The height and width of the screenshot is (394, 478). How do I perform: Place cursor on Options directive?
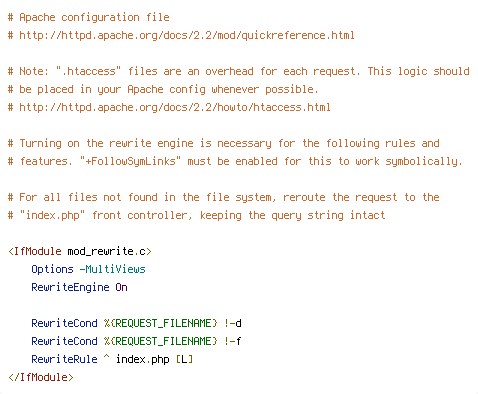point(52,269)
